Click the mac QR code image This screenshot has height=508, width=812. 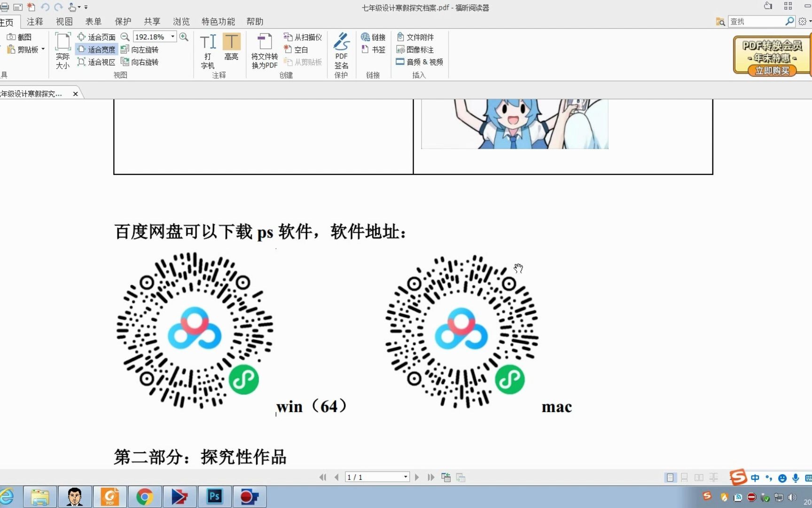(461, 331)
